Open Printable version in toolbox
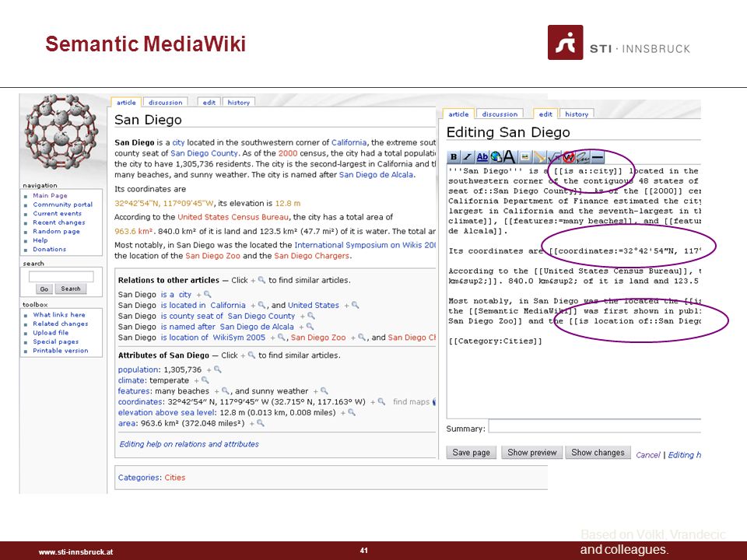 pos(61,351)
